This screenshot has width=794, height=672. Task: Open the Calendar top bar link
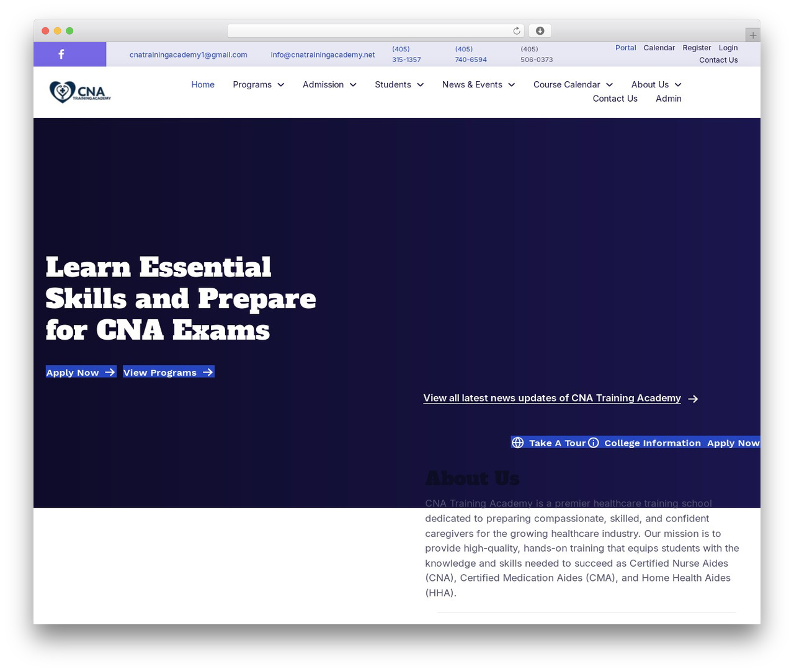[659, 48]
